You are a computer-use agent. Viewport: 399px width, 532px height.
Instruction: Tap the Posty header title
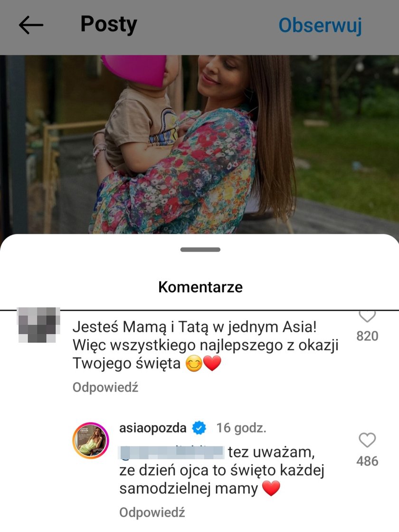pos(109,24)
